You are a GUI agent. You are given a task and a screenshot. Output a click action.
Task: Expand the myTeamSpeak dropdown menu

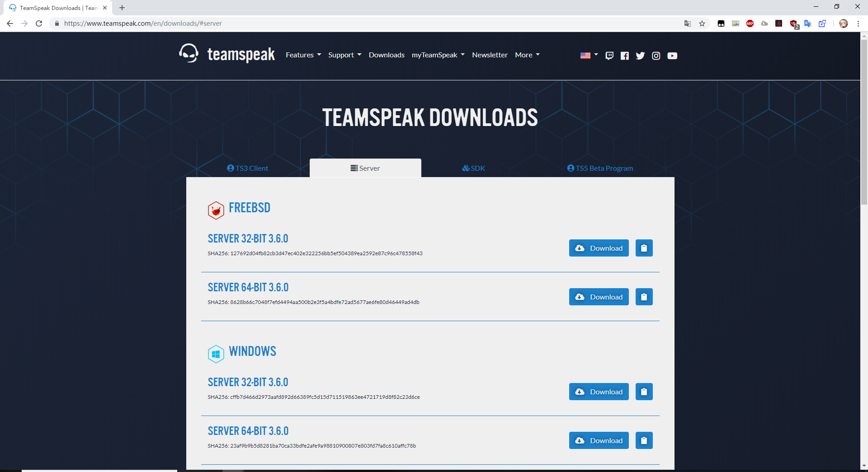pos(438,55)
